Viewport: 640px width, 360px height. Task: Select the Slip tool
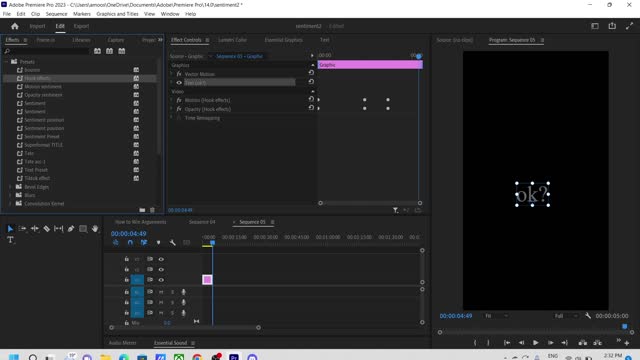[x=59, y=229]
